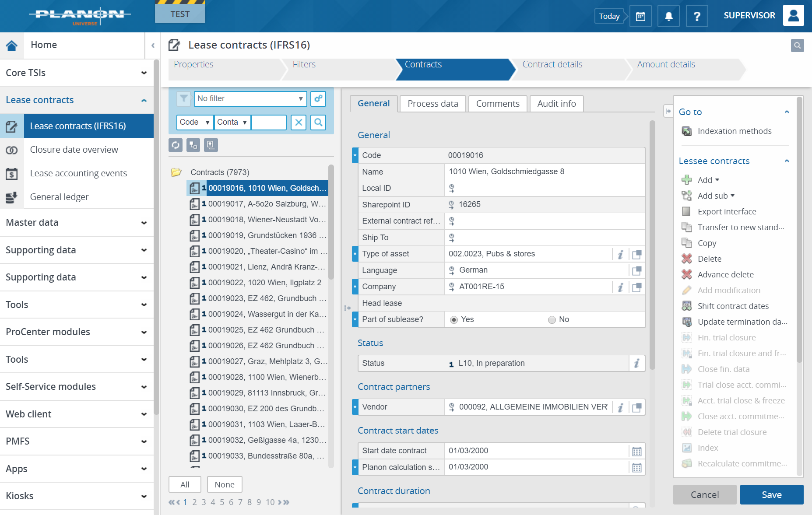Click the Delete red X icon
The image size is (812, 515).
point(687,259)
